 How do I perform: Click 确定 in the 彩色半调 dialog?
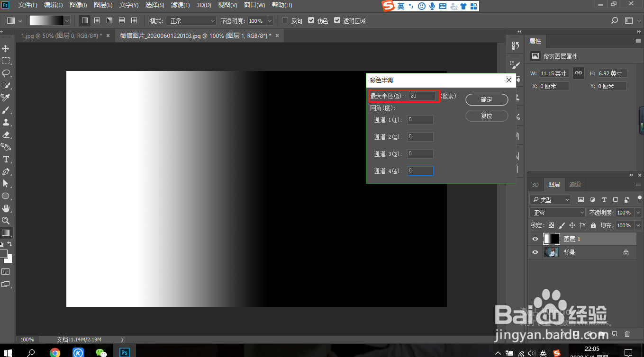pyautogui.click(x=487, y=99)
